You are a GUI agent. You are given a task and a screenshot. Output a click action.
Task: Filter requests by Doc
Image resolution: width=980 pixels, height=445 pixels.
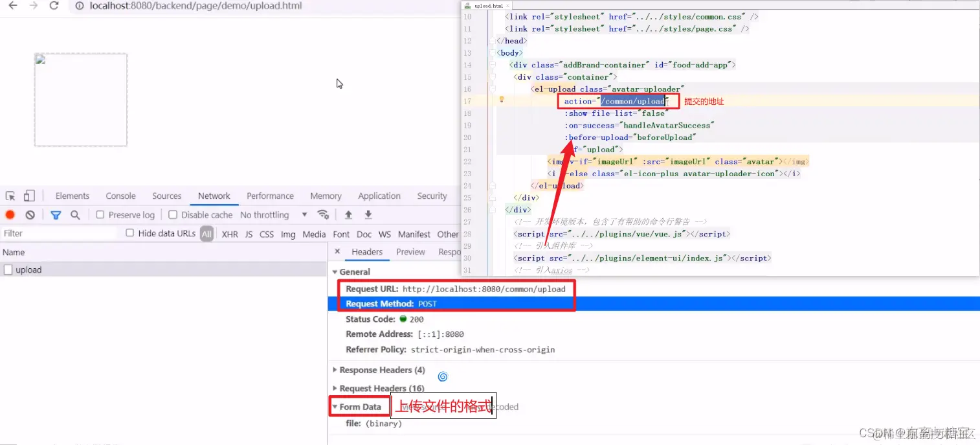(364, 234)
